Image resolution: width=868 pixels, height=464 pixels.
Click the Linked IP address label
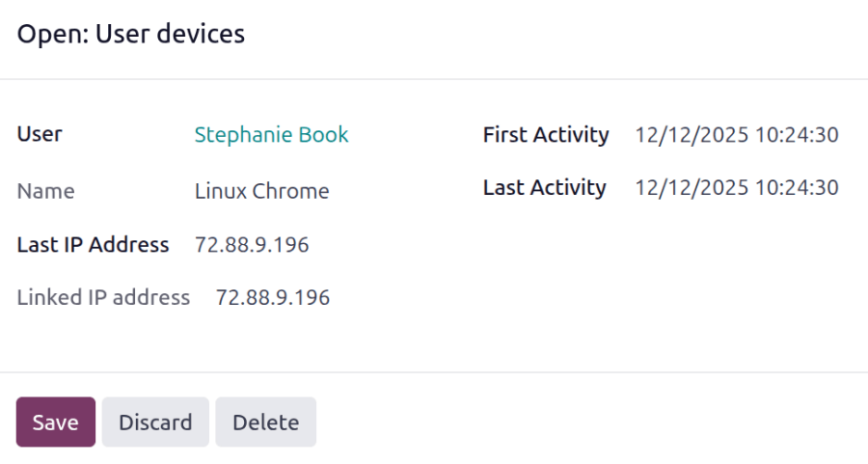click(x=103, y=297)
